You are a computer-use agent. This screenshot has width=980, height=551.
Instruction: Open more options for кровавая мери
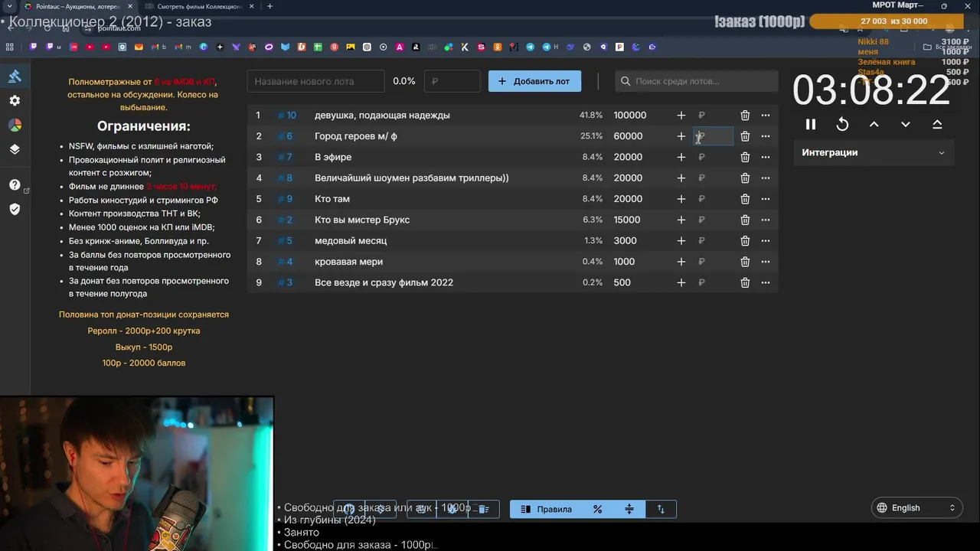(x=766, y=262)
